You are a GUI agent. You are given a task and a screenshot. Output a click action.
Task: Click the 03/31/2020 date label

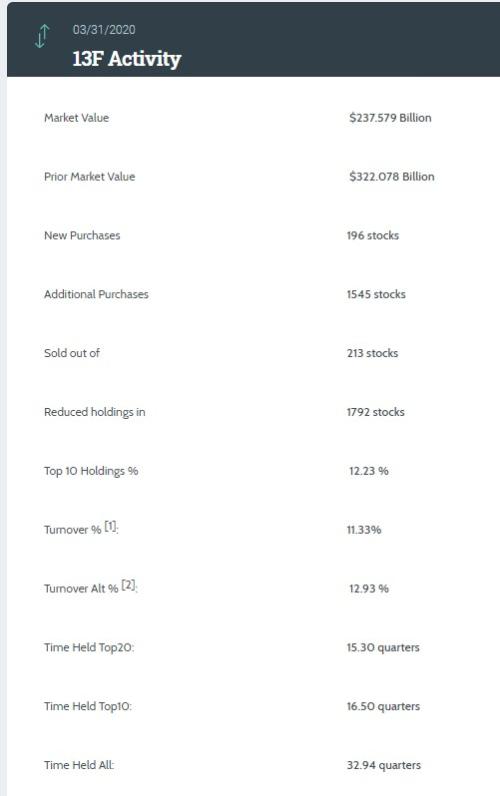104,29
